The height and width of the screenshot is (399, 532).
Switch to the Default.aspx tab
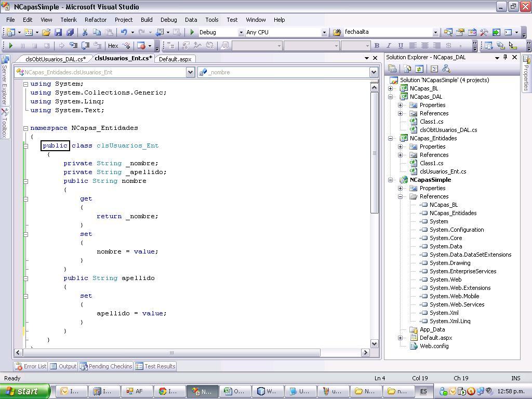coord(175,59)
